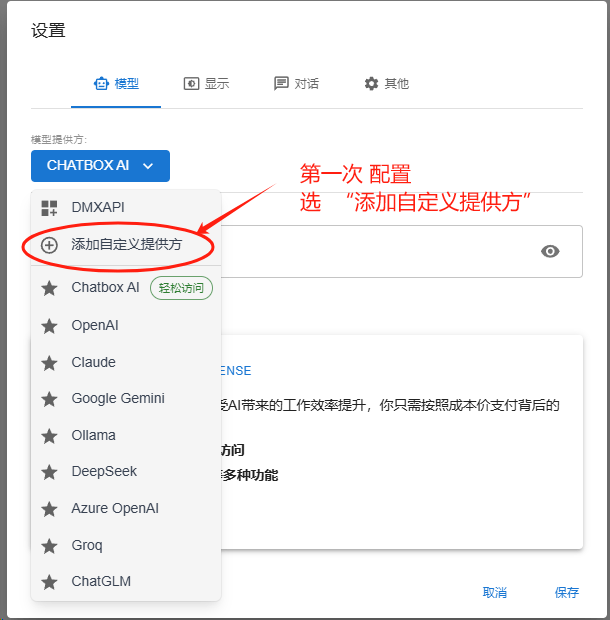Select Groq provider option
610x620 pixels.
[126, 545]
